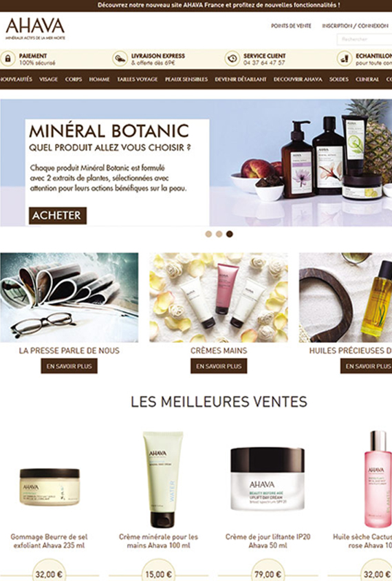This screenshot has width=392, height=581.
Task: Select the first carousel slide dot
Action: [x=208, y=234]
